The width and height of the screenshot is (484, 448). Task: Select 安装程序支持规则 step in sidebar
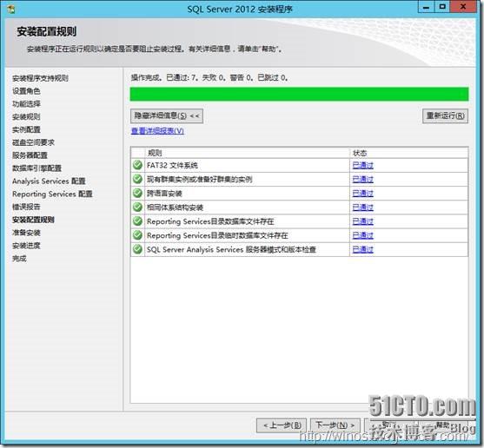pyautogui.click(x=40, y=78)
